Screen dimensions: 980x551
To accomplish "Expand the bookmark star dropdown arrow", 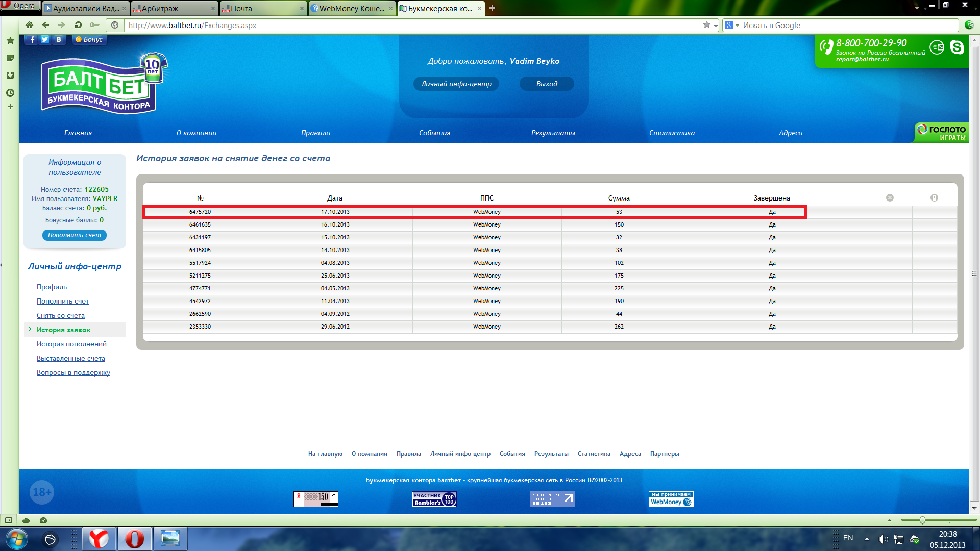I will 716,26.
